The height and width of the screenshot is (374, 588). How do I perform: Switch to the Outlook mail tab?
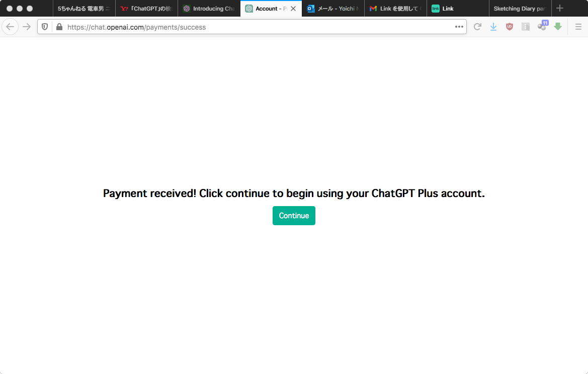click(333, 9)
